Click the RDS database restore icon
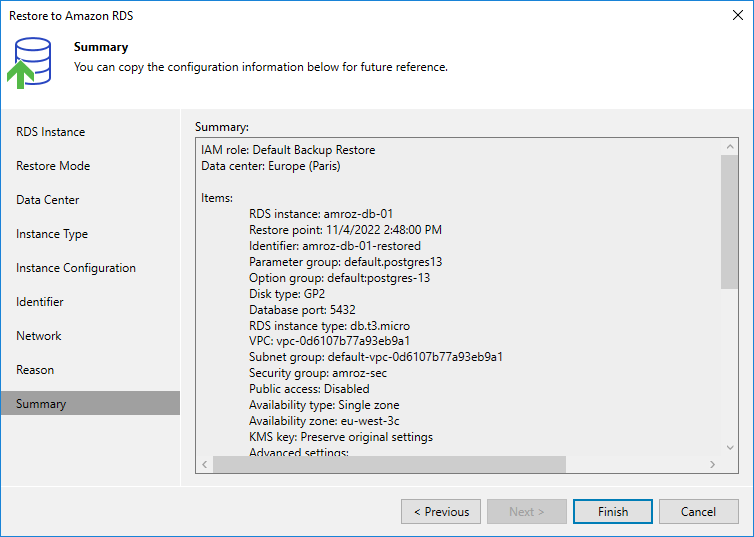Viewport: 754px width, 537px height. [x=33, y=62]
